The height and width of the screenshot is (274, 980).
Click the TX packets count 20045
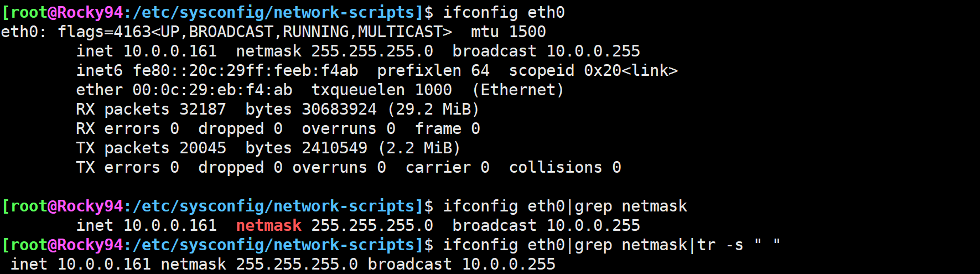(x=203, y=148)
